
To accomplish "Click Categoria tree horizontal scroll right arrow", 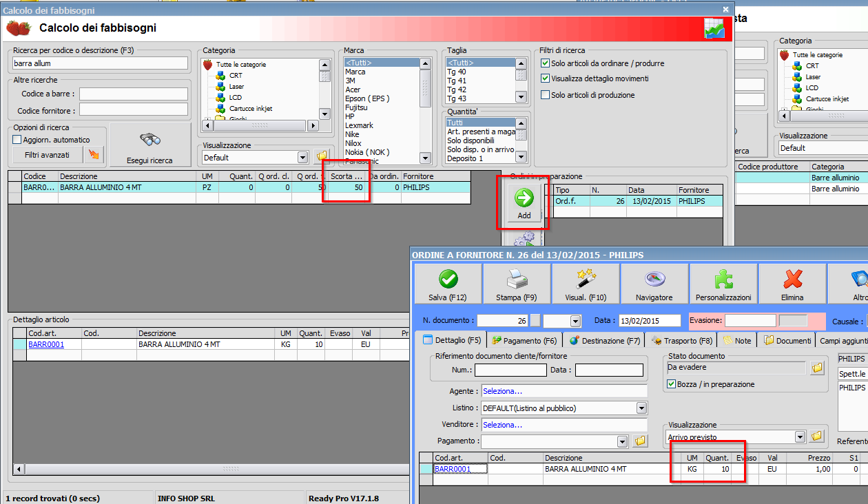I will coord(313,125).
